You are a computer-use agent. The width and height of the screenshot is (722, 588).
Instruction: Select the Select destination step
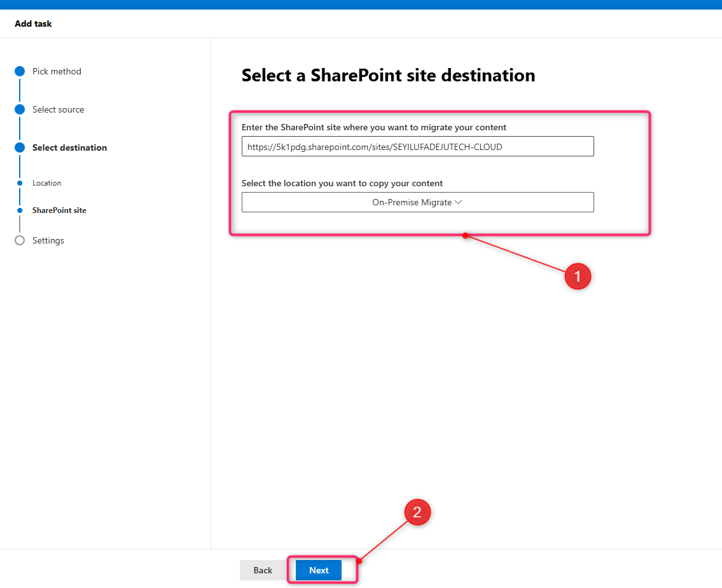(x=69, y=147)
